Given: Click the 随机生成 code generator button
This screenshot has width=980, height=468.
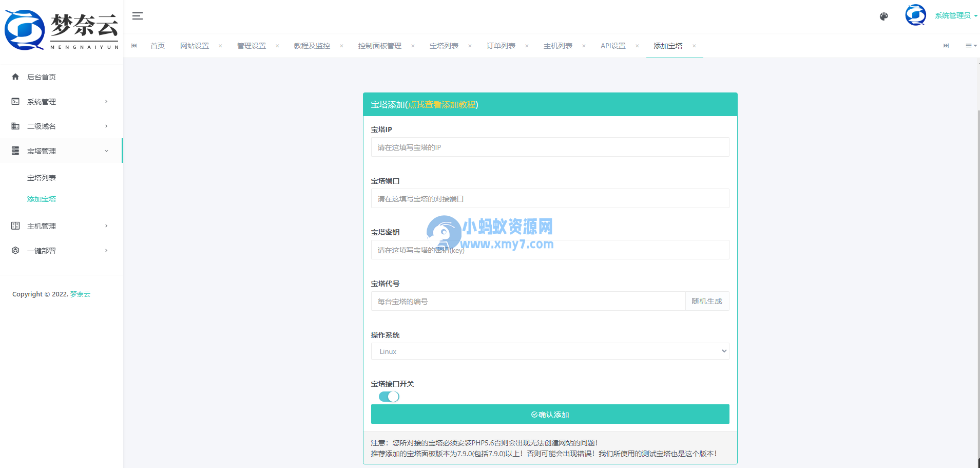Looking at the screenshot, I should click(707, 301).
